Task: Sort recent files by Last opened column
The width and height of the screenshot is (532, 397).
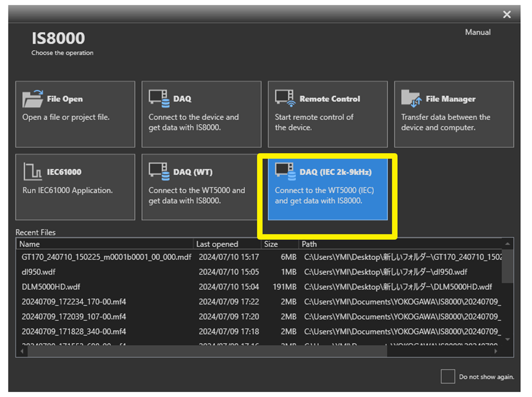Action: click(x=227, y=244)
